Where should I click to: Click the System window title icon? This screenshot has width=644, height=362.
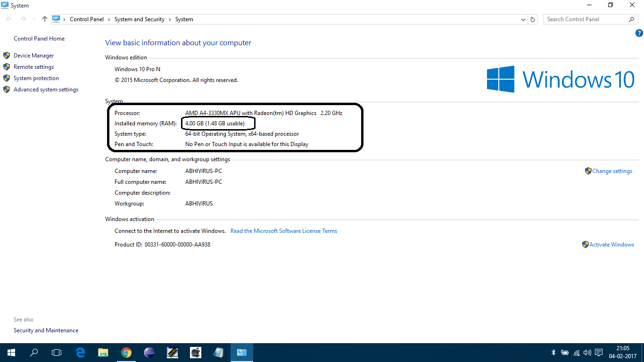(5, 5)
